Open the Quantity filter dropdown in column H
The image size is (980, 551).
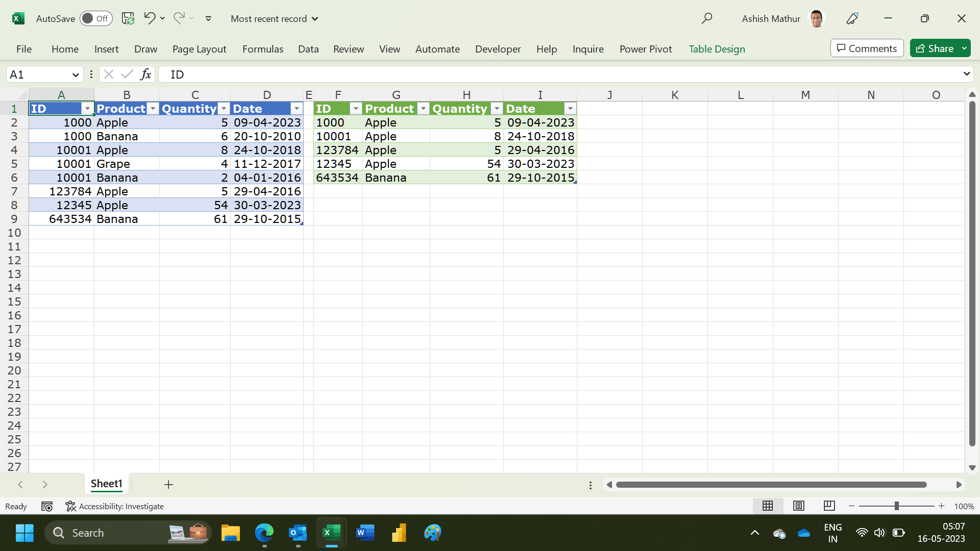tap(497, 109)
